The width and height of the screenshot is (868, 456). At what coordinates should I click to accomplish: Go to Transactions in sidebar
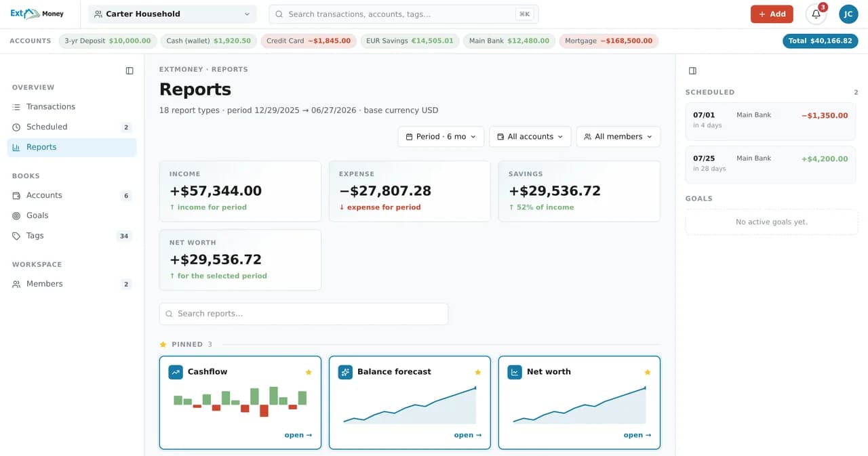72,107
